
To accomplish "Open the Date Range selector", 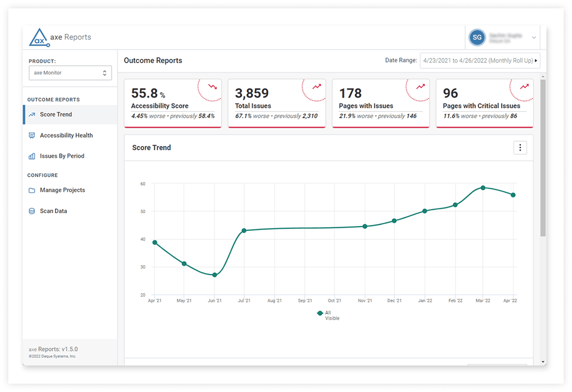I will point(480,60).
